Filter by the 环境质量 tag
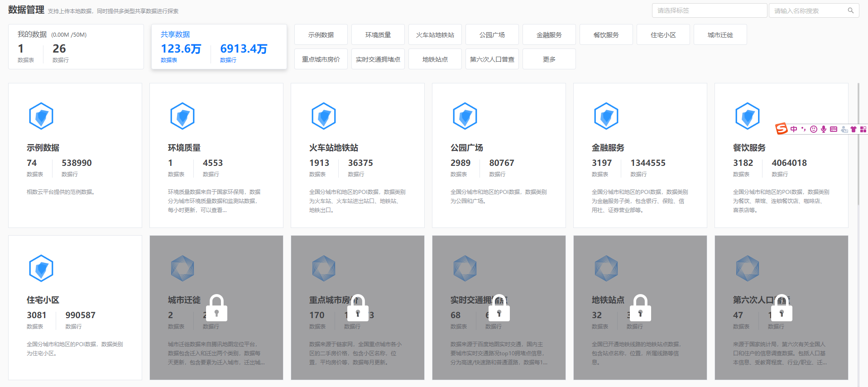 [378, 34]
